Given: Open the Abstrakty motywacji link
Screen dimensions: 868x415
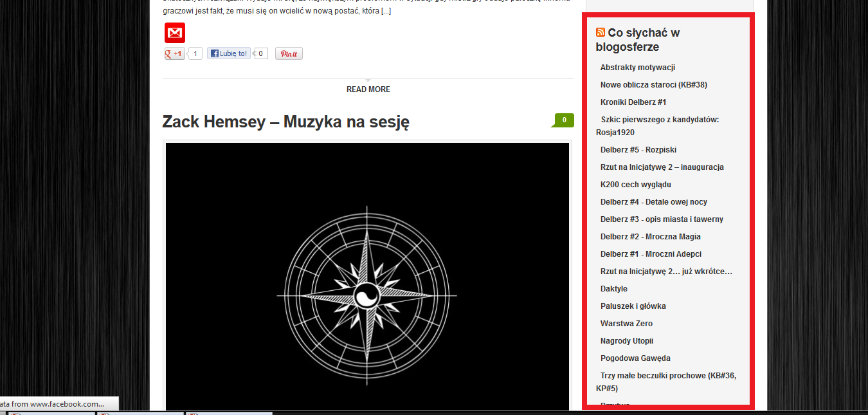Looking at the screenshot, I should point(637,68).
